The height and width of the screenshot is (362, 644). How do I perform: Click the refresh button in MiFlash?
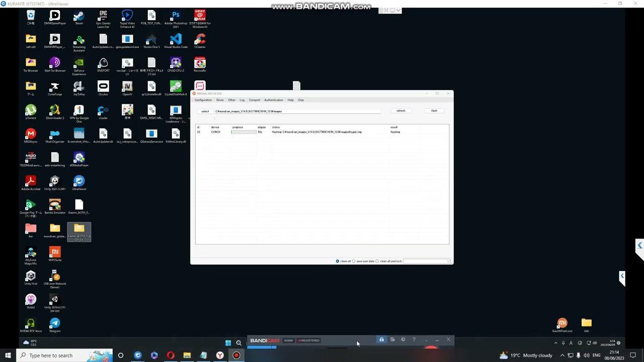(400, 111)
